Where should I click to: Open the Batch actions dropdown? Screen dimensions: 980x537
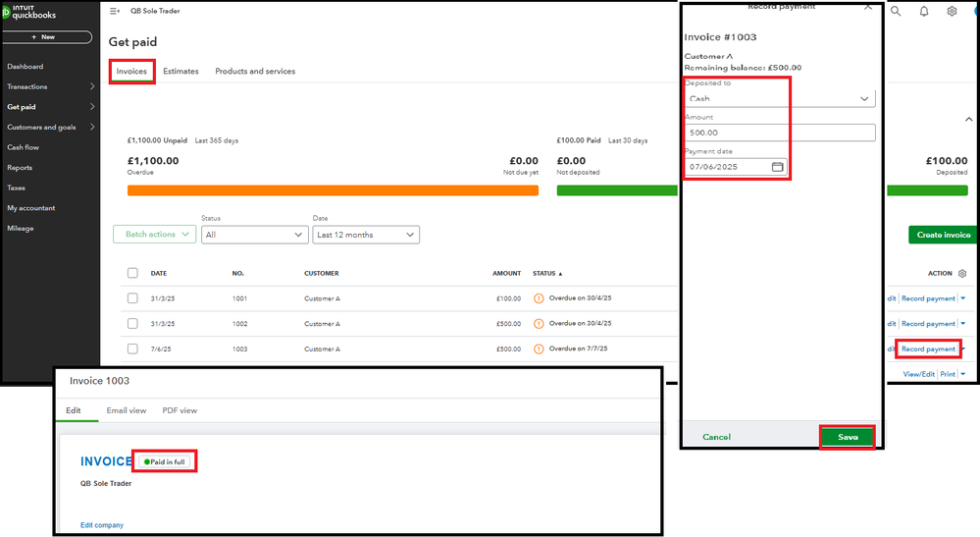click(x=154, y=235)
